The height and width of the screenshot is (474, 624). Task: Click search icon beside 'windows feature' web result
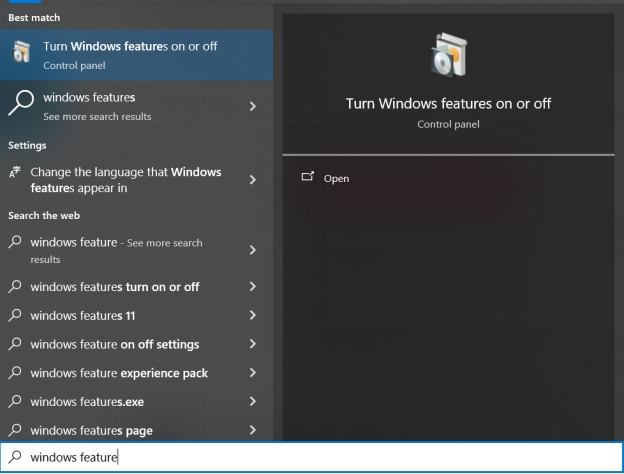point(15,242)
